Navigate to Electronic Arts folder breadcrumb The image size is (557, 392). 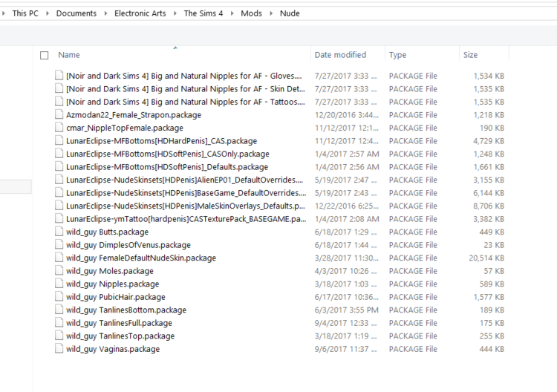click(x=140, y=13)
